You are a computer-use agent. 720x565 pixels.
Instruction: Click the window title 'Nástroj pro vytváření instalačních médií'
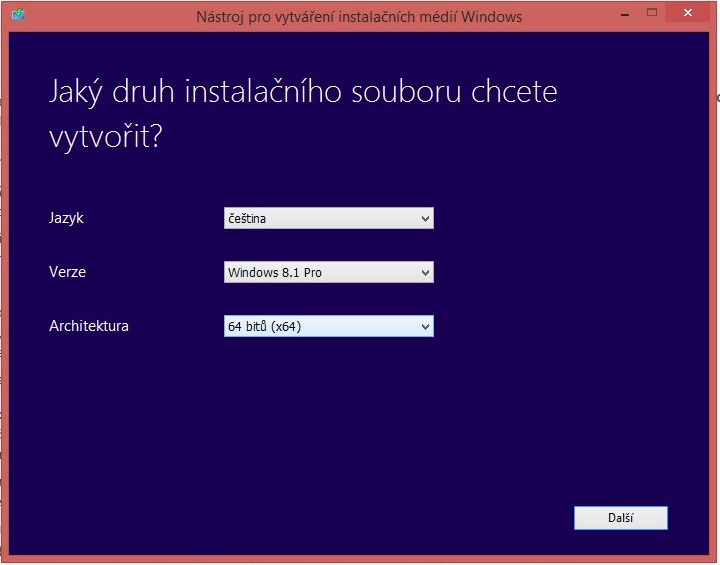pos(330,16)
